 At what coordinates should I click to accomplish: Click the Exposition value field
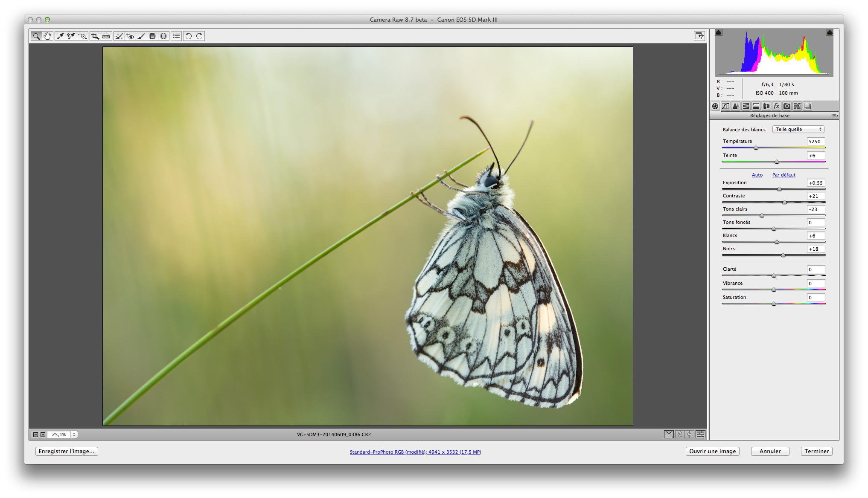[x=816, y=183]
